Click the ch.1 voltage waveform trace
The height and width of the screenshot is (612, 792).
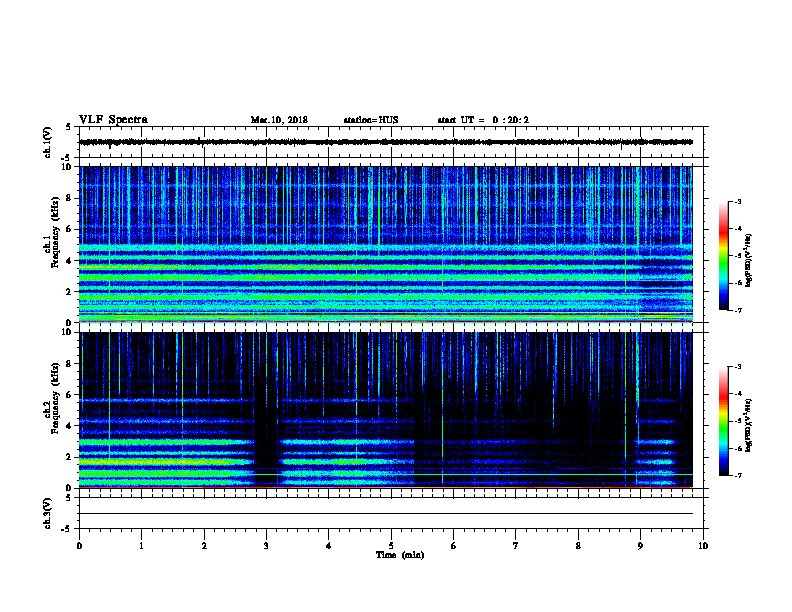(x=386, y=142)
